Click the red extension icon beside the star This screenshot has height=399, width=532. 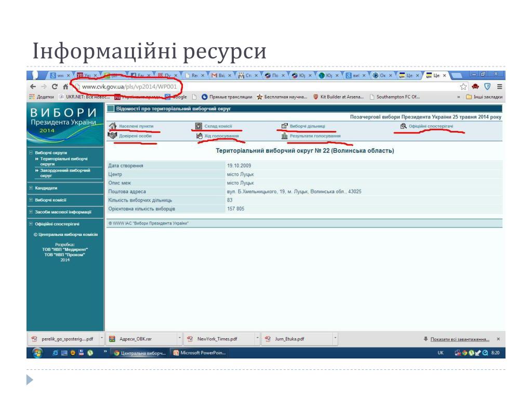point(475,87)
